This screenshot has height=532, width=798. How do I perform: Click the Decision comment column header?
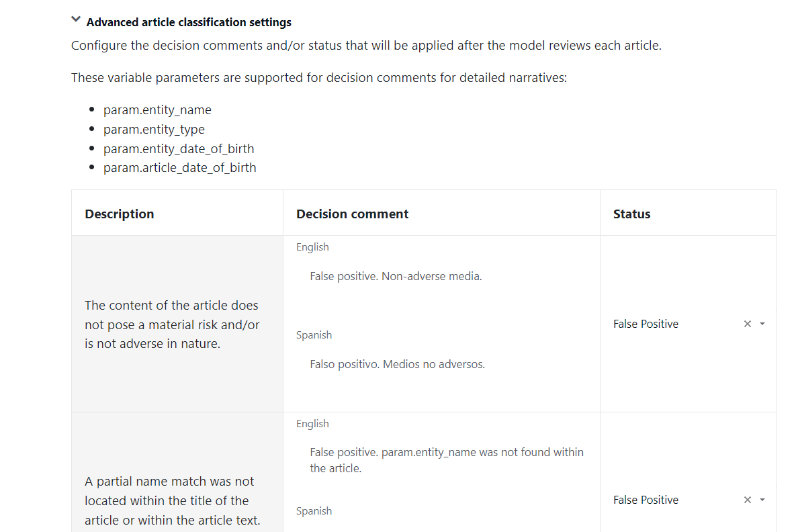pos(352,214)
